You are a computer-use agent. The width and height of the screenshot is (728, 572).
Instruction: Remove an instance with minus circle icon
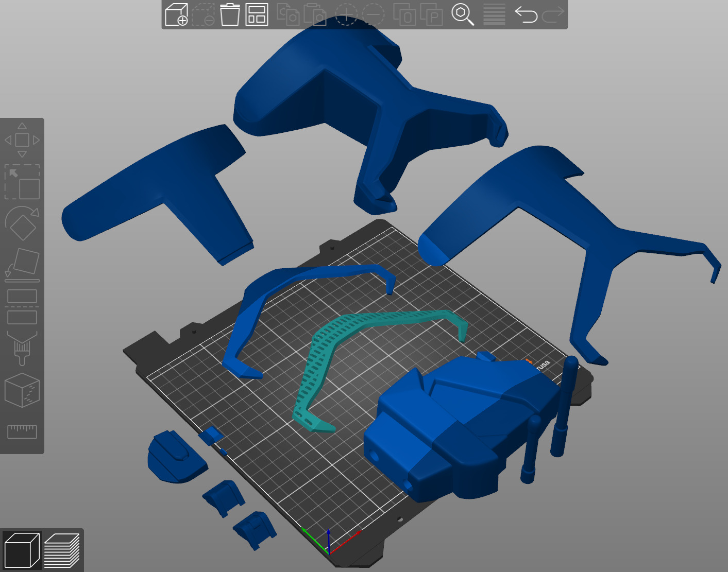click(373, 14)
